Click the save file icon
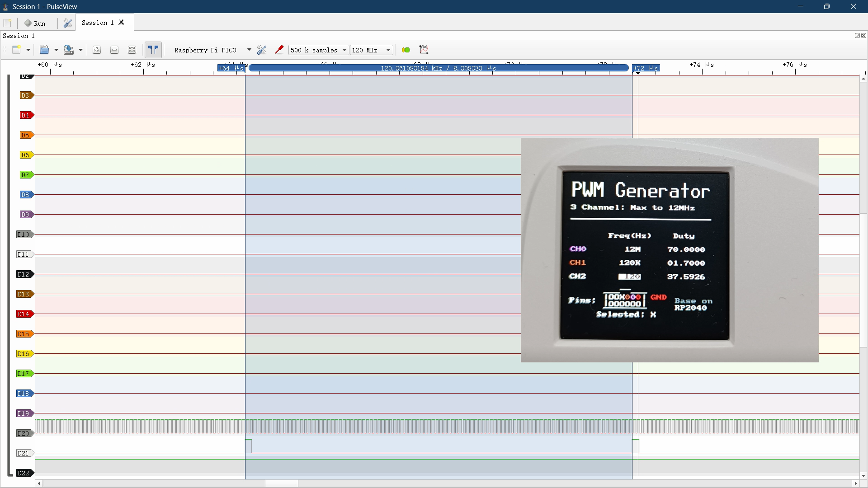The image size is (868, 488). pyautogui.click(x=69, y=50)
